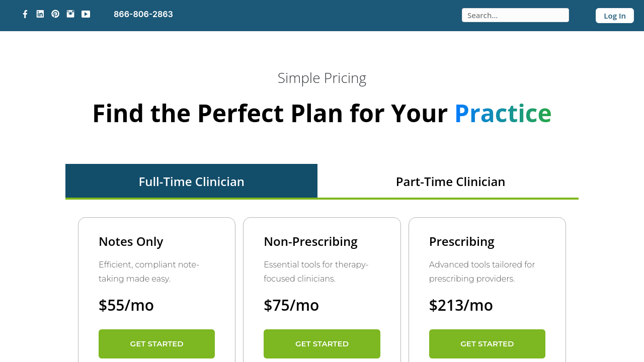Viewport: 644px width, 362px height.
Task: Open the Instagram social icon
Action: click(70, 14)
